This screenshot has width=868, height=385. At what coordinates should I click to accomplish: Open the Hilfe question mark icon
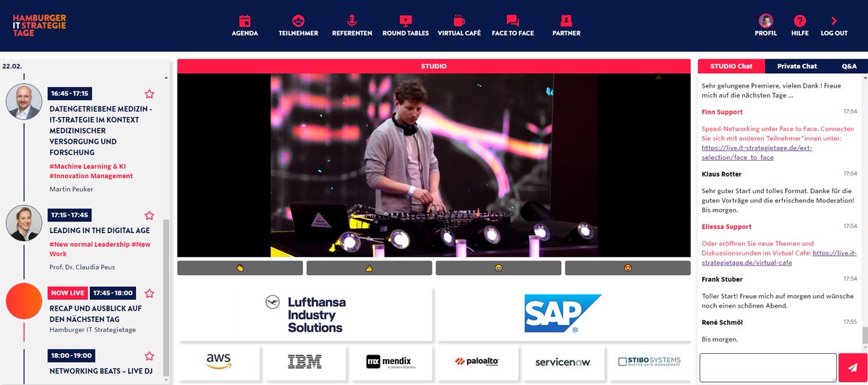800,21
